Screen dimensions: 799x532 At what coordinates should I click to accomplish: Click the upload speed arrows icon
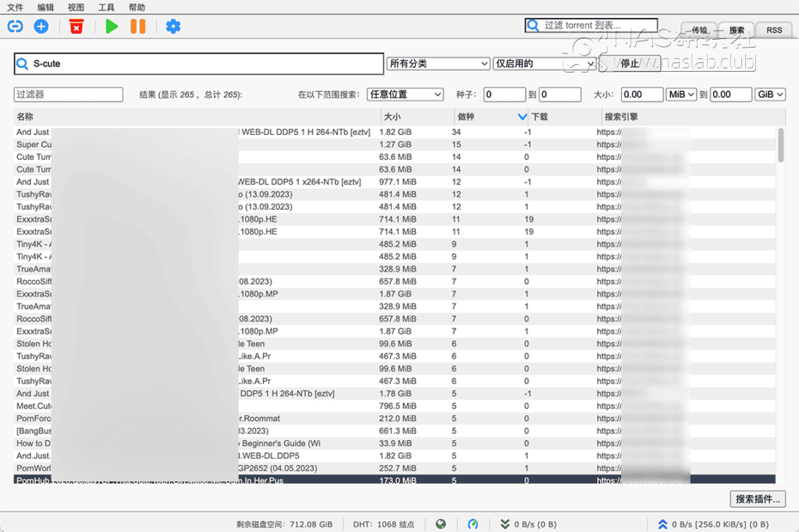coord(662,524)
